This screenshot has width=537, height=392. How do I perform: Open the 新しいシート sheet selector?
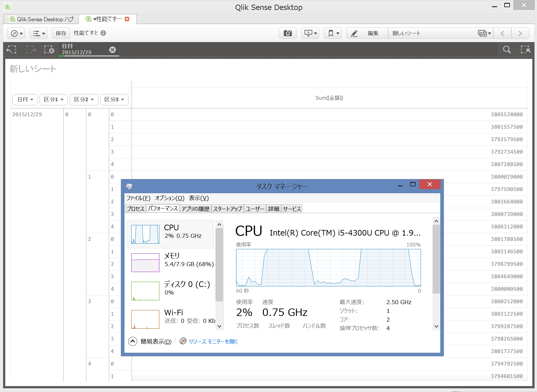tap(441, 33)
